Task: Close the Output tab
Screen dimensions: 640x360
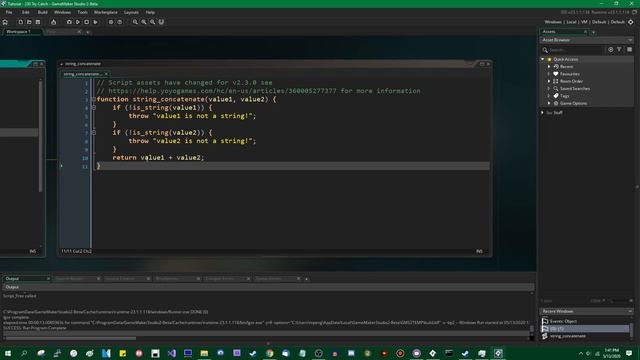Action: click(48, 279)
